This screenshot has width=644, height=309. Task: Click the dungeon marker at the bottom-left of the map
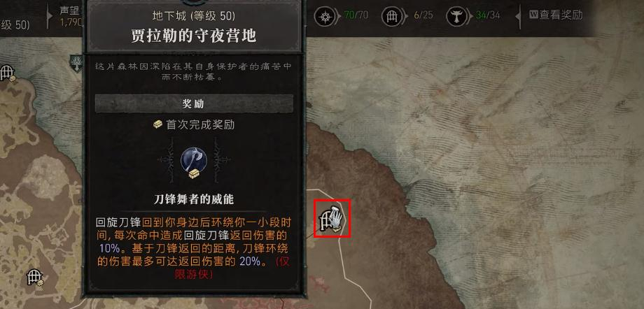click(x=35, y=277)
